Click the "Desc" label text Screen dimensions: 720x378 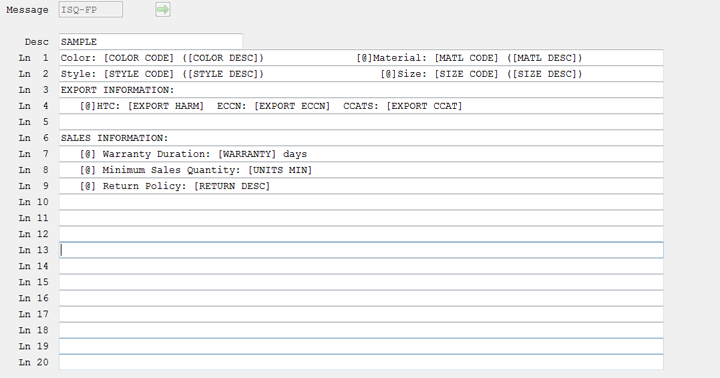(37, 42)
